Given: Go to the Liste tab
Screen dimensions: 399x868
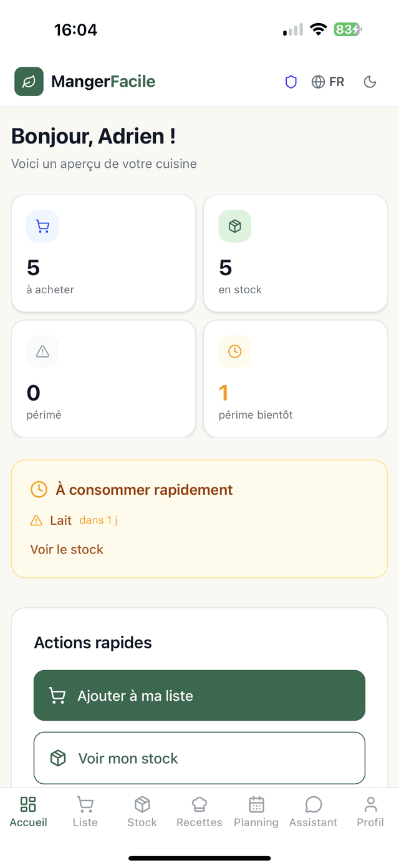Looking at the screenshot, I should [x=85, y=811].
